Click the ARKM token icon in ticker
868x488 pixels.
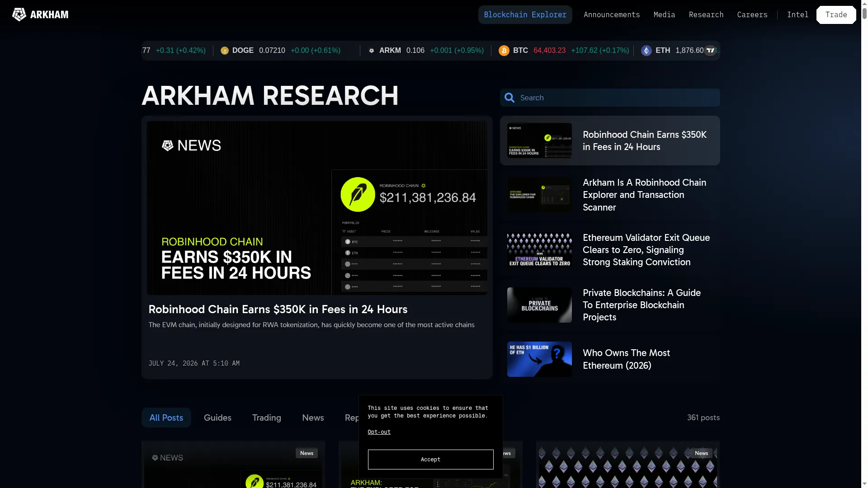click(372, 51)
